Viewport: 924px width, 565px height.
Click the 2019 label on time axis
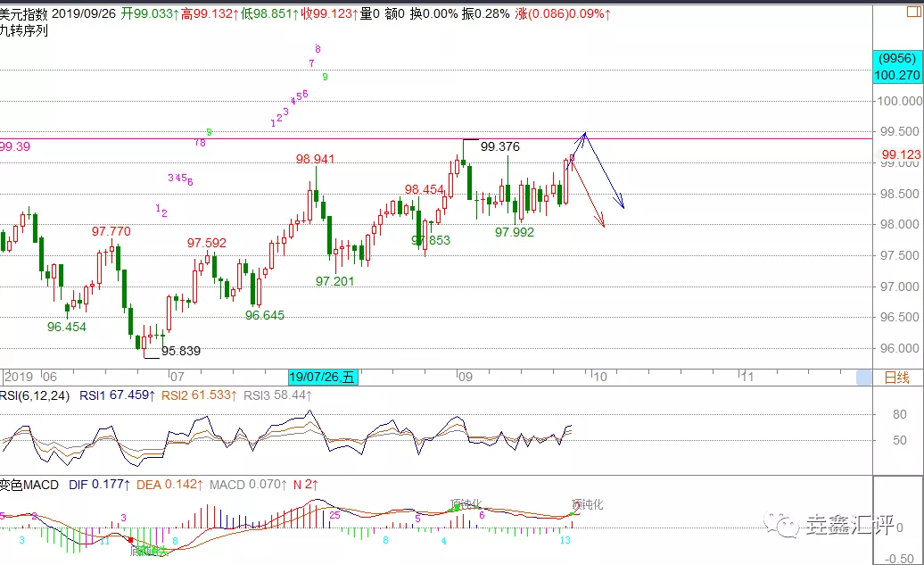click(x=18, y=377)
